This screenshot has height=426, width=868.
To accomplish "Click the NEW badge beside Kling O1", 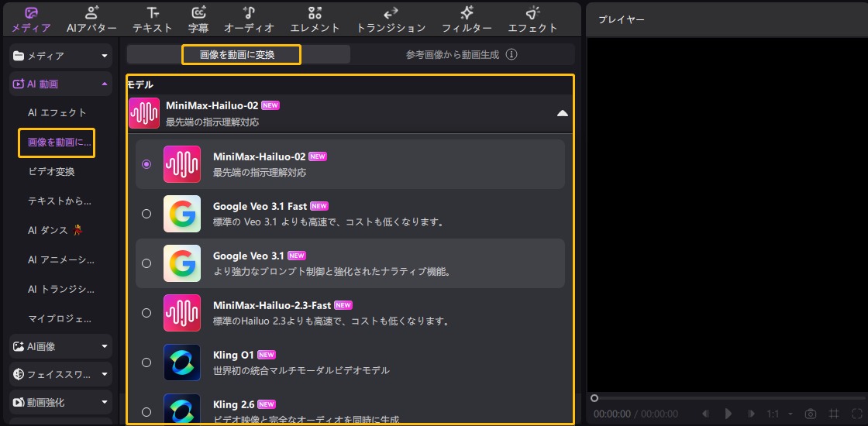I will (x=267, y=355).
